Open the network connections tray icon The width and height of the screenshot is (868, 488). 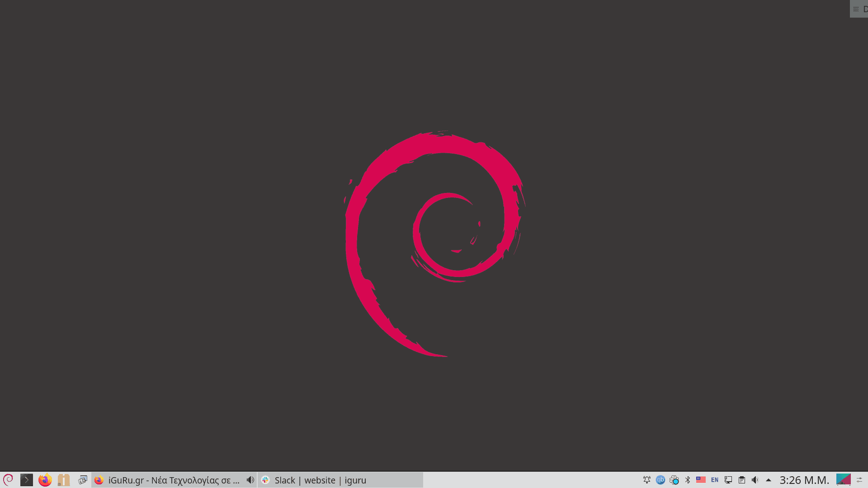point(728,480)
